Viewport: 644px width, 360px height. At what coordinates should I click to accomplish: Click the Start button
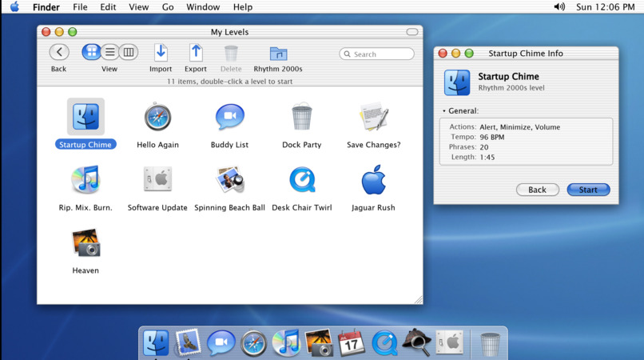[588, 190]
